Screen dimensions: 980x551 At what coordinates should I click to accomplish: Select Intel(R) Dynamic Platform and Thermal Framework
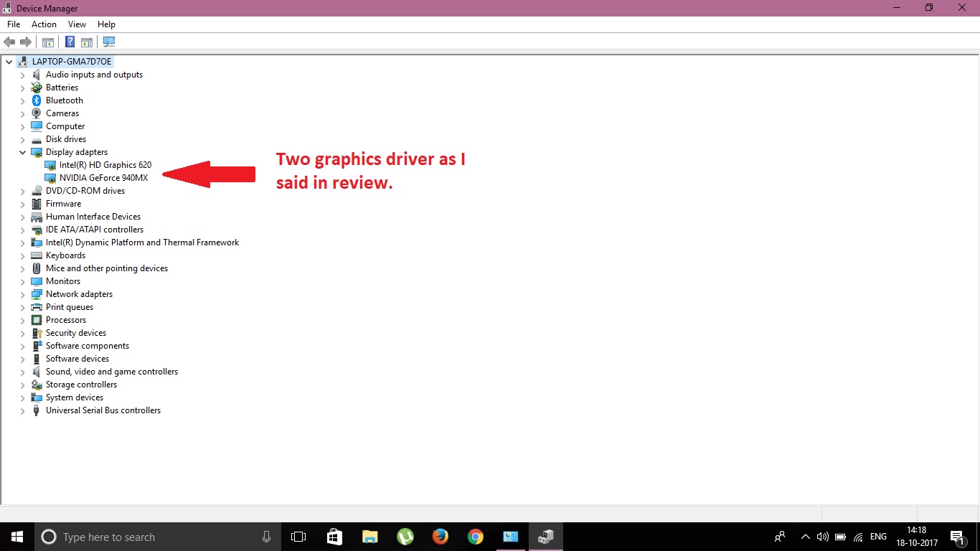point(142,242)
